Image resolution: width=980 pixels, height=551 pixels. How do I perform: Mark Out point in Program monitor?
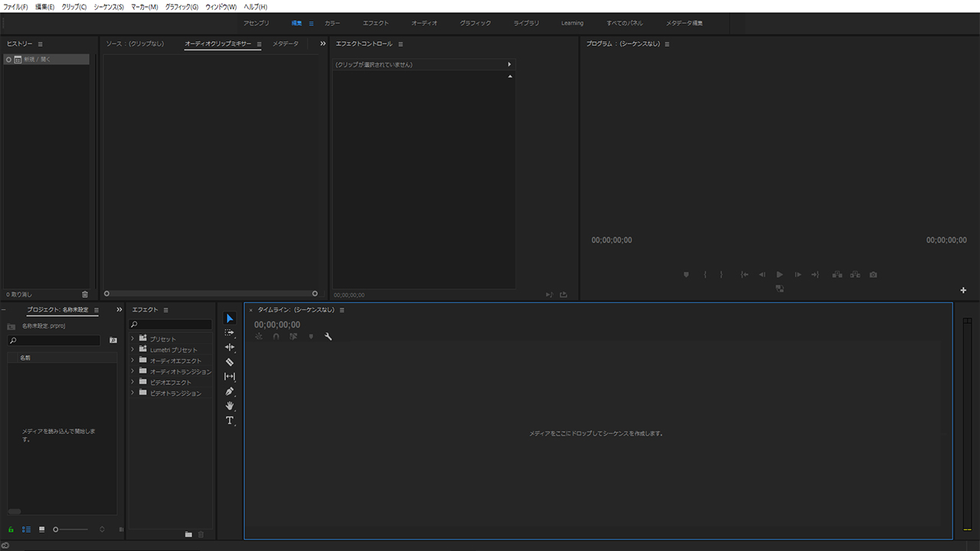pyautogui.click(x=721, y=275)
